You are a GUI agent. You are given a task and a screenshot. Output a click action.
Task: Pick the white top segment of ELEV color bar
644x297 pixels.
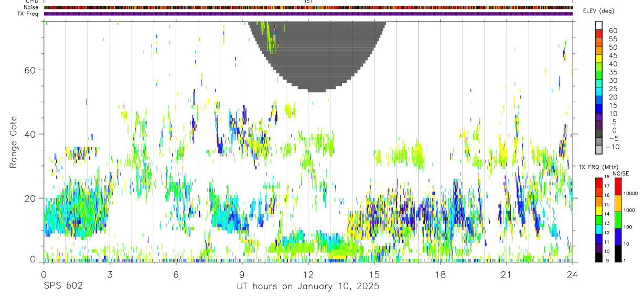pyautogui.click(x=599, y=26)
